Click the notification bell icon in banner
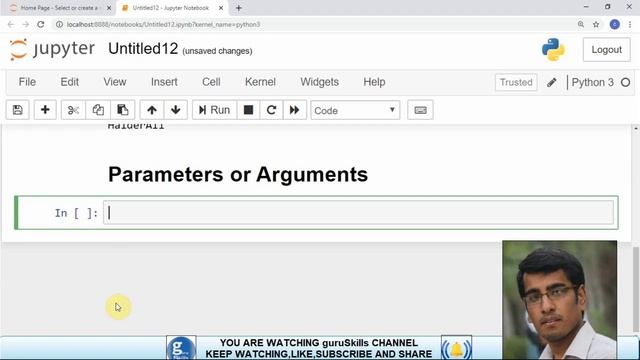The image size is (640, 360). 456,348
